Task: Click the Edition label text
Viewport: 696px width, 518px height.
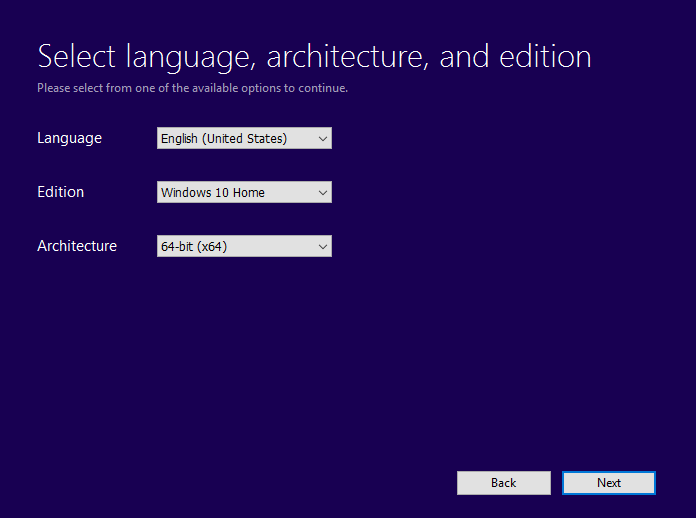Action: pos(61,192)
